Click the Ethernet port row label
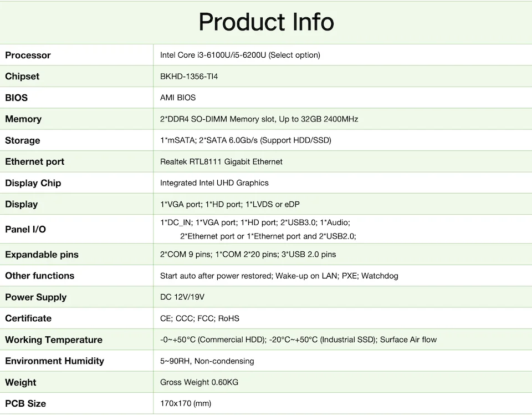Image resolution: width=532 pixels, height=415 pixels. 34,161
